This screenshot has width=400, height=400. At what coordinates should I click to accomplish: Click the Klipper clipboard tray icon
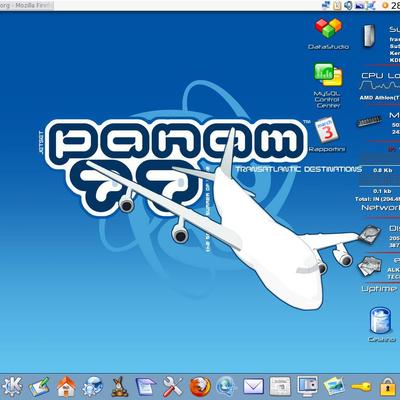tap(337, 5)
